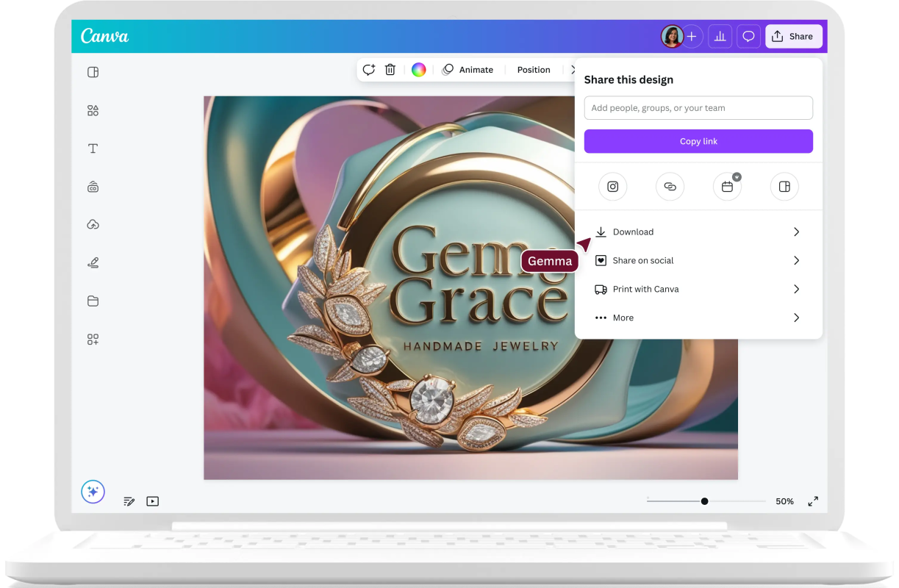This screenshot has height=588, width=899.
Task: Open the Draw tool in sidebar
Action: pos(93,263)
